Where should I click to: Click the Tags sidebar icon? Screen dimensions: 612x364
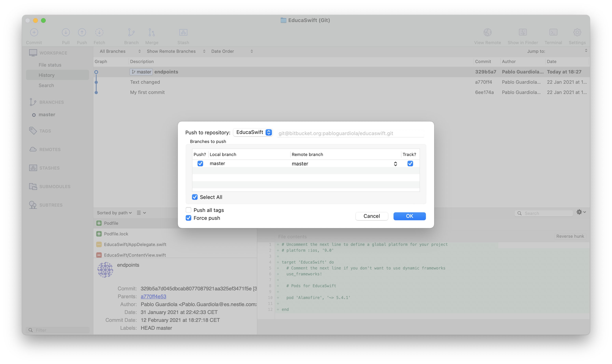pos(33,131)
